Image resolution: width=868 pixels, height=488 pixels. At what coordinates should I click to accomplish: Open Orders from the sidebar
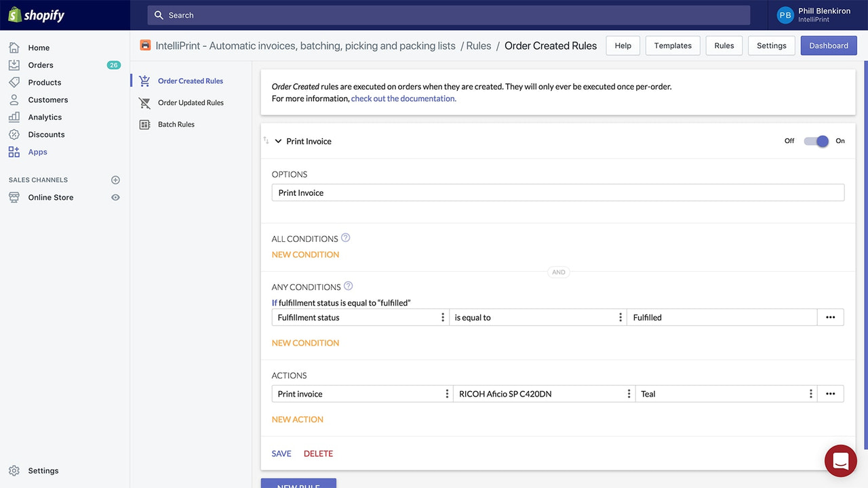[40, 64]
